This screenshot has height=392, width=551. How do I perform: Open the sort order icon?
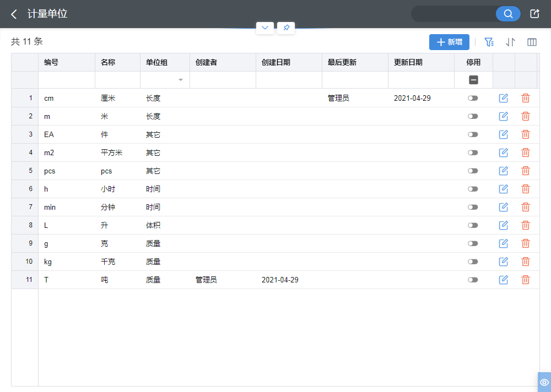(510, 42)
